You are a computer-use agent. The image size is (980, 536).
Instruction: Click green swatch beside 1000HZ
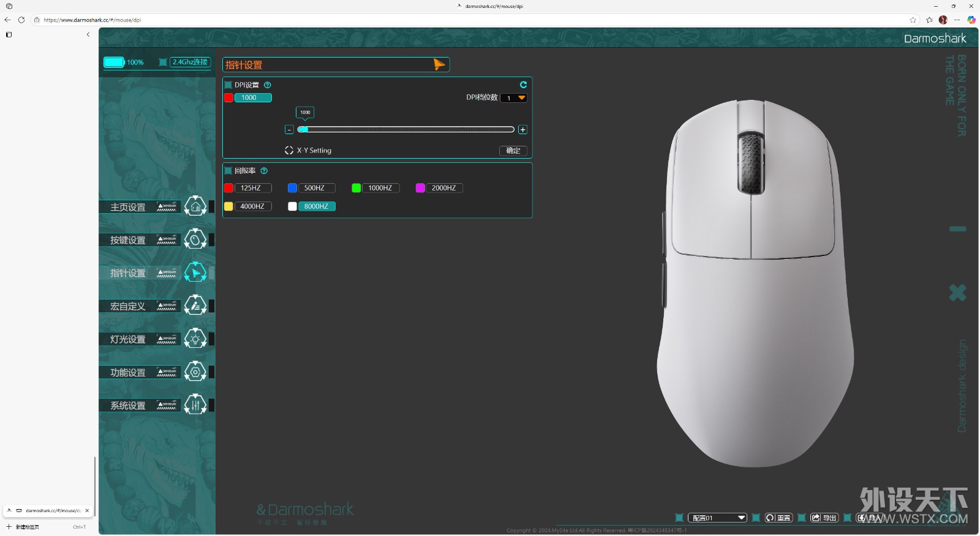click(356, 188)
